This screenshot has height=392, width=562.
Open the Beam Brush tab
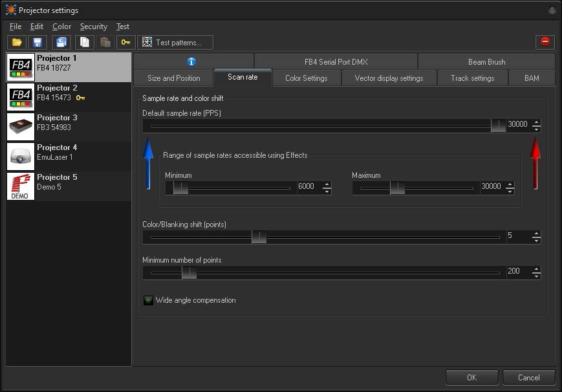[x=486, y=61]
